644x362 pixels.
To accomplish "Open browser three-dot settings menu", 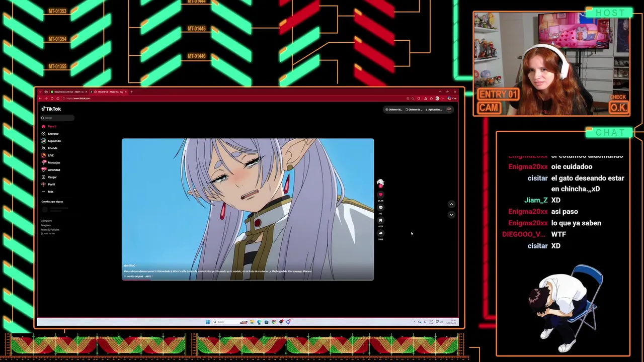I will pos(443,99).
